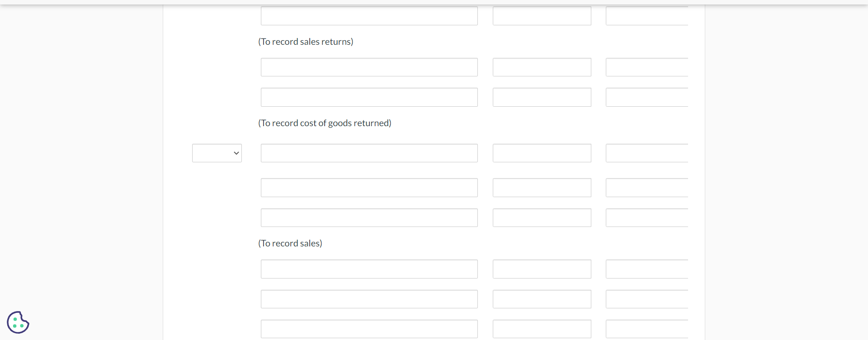Image resolution: width=868 pixels, height=340 pixels.
Task: Click first credit field under 'To record sales returns'
Action: click(x=646, y=67)
